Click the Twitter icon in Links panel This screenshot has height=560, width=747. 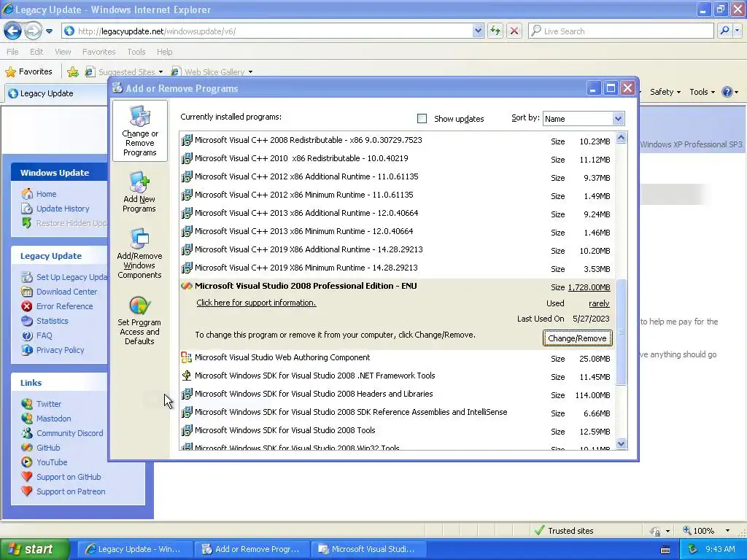(x=27, y=404)
